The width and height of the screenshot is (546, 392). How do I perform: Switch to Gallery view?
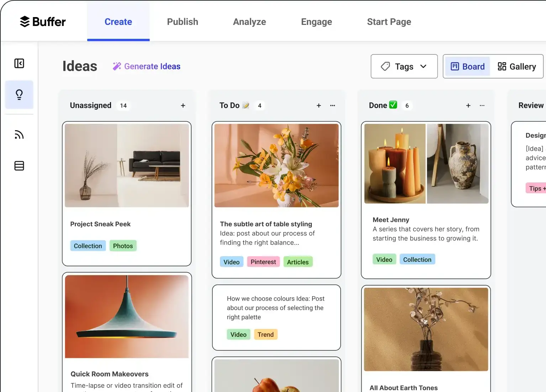pos(516,67)
